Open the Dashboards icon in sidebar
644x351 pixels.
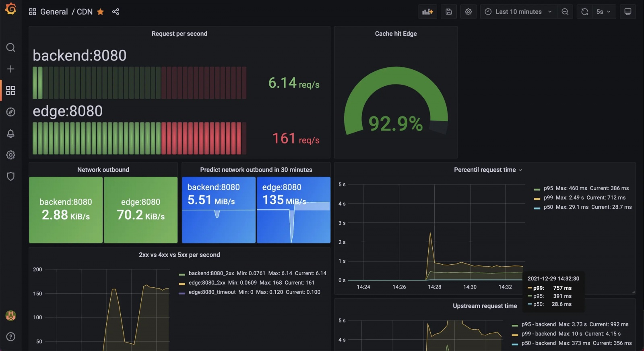tap(11, 90)
